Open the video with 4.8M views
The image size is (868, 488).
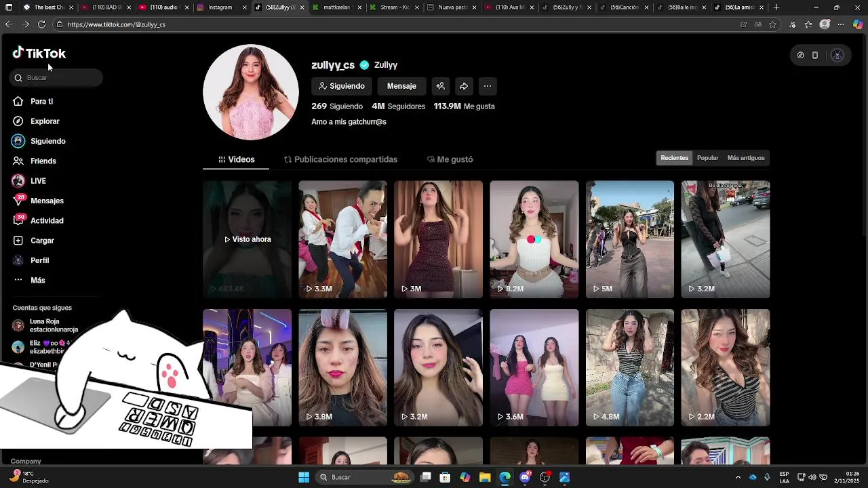[x=630, y=367]
